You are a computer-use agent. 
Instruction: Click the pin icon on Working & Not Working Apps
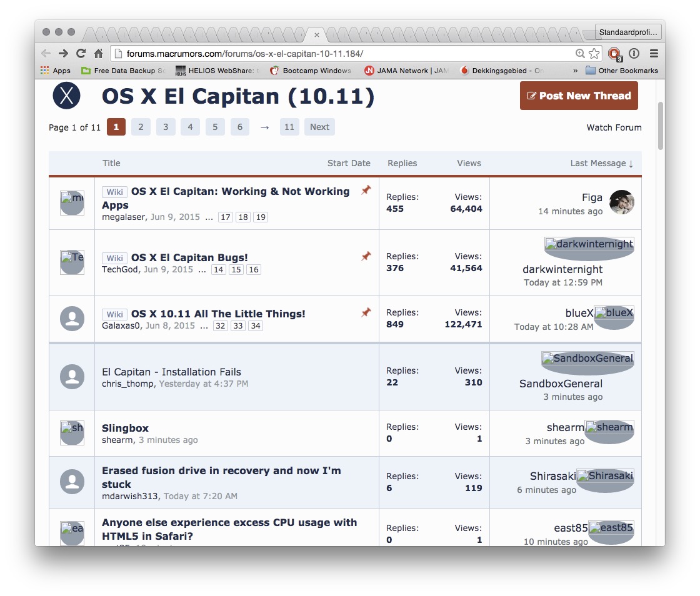[x=366, y=190]
